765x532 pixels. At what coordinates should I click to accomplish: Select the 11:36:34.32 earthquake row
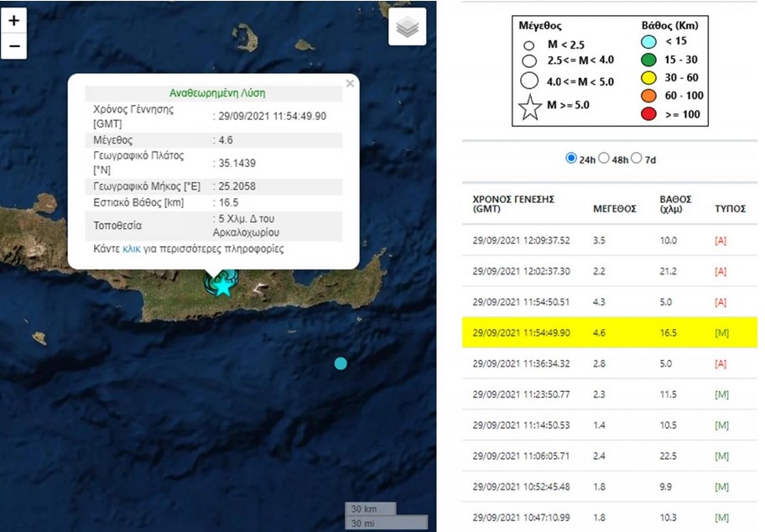[609, 363]
